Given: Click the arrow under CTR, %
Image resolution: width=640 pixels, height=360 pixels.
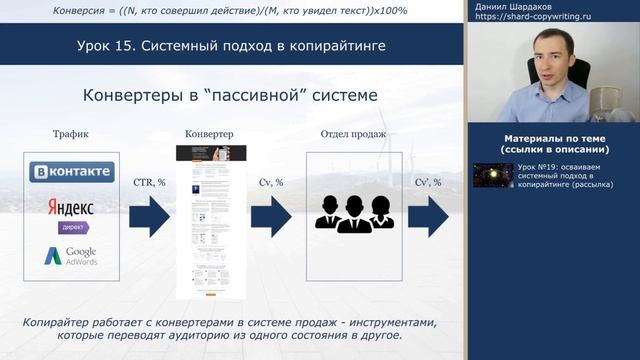Looking at the screenshot, I should coord(149,216).
